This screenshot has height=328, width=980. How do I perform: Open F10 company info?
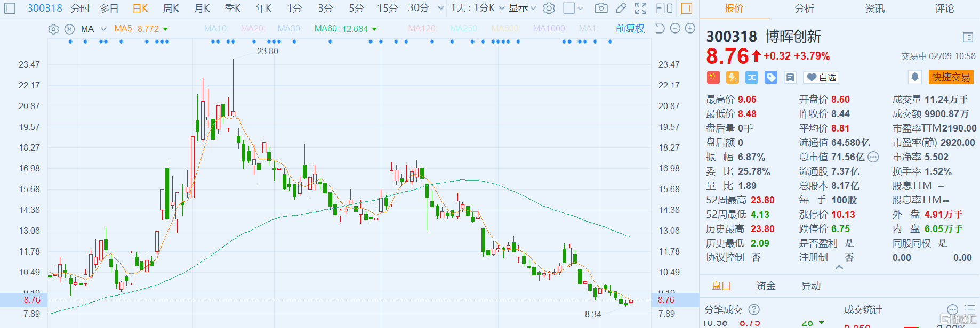[x=664, y=9]
